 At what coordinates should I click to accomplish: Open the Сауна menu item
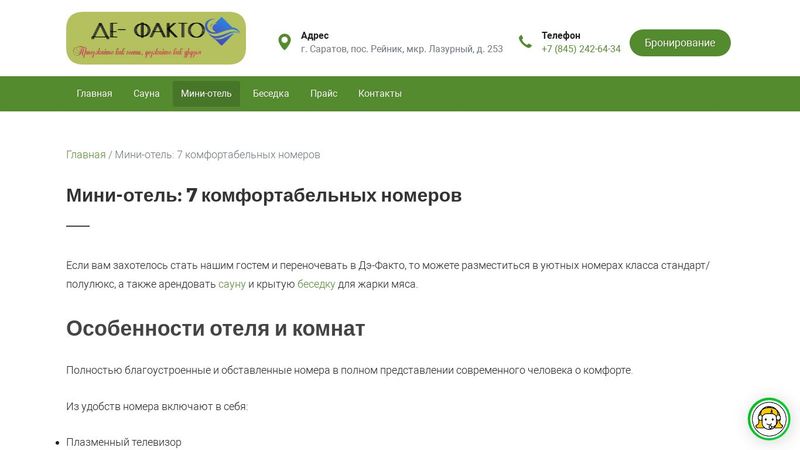click(x=146, y=94)
